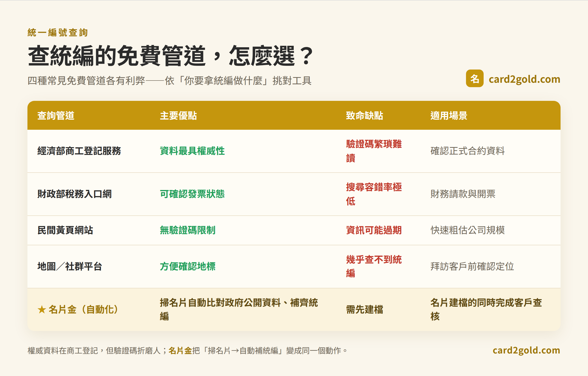This screenshot has width=588, height=376.
Task: Click the heading 查統編的免費管道，怎麼選？
Action: (x=171, y=56)
